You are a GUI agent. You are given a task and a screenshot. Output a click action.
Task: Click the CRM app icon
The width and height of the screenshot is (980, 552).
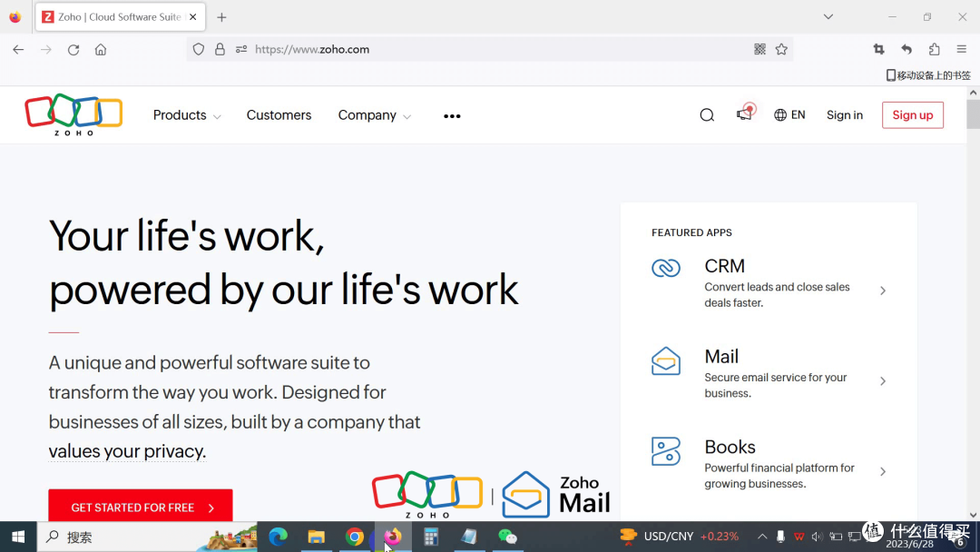tap(666, 268)
